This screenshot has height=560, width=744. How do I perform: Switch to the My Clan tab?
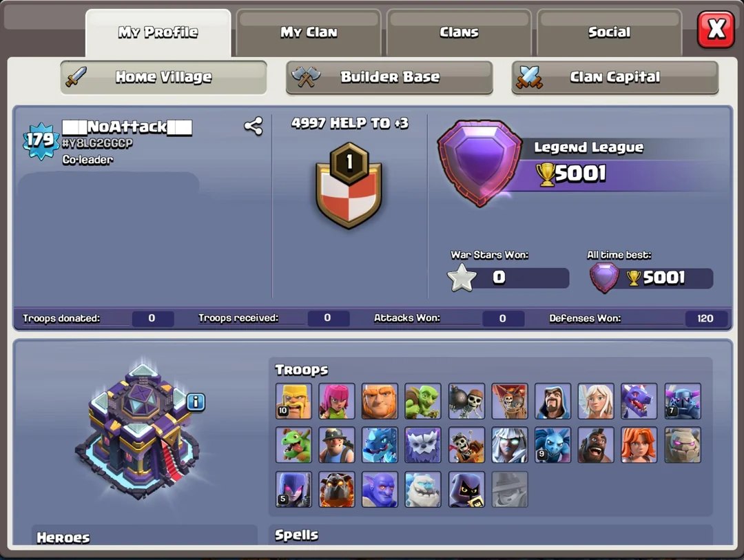pos(309,32)
